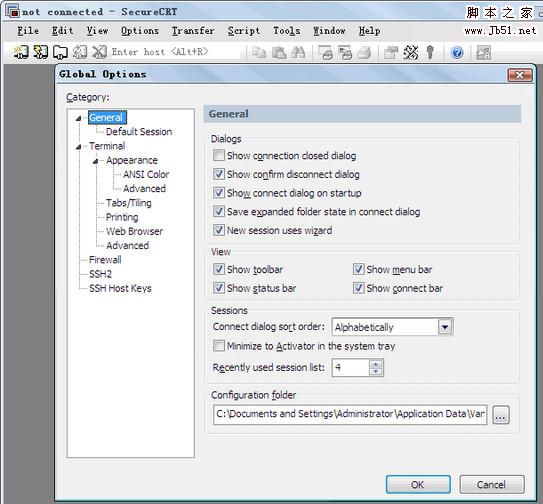Click the Configuration folder path field
This screenshot has height=504, width=543.
pyautogui.click(x=350, y=415)
